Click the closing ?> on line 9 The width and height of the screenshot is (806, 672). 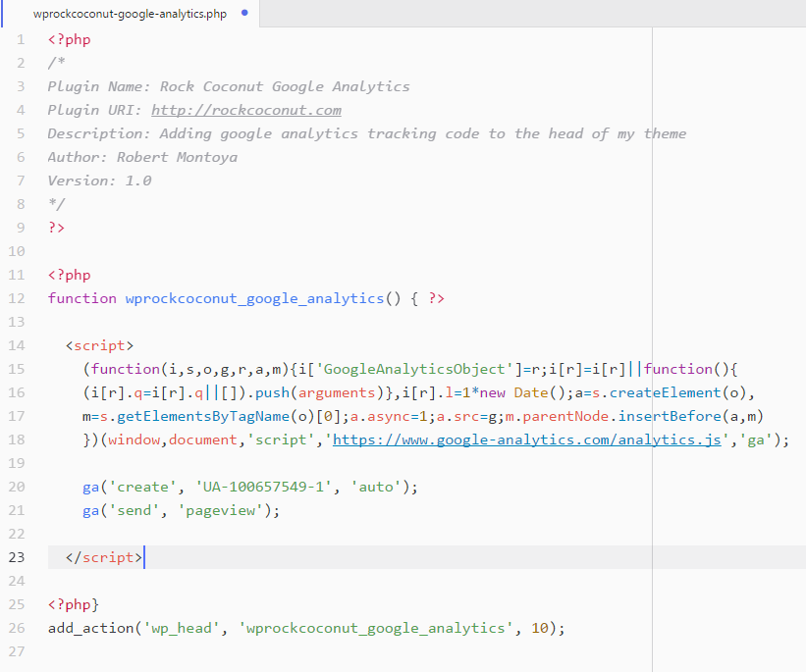pyautogui.click(x=57, y=229)
